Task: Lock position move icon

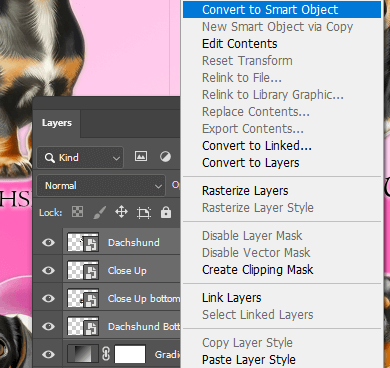Action: 121,212
